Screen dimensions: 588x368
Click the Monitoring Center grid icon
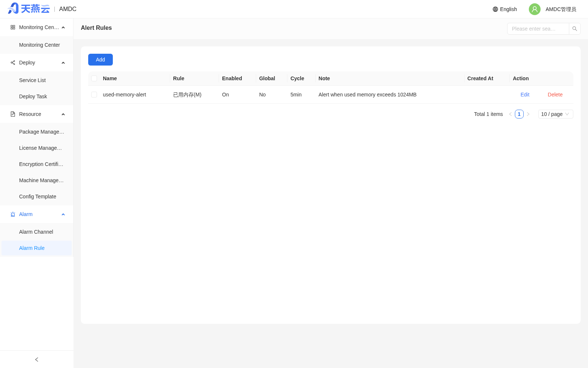tap(13, 27)
